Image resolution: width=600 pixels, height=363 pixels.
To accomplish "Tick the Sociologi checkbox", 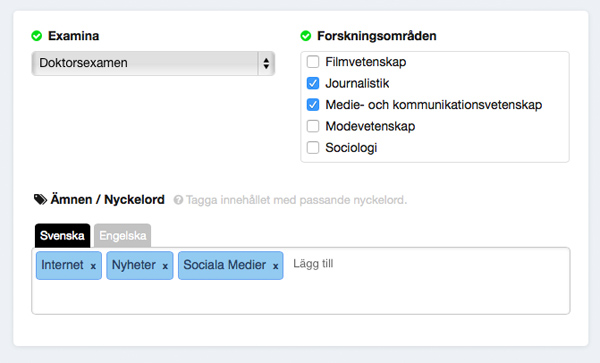I will pos(313,147).
